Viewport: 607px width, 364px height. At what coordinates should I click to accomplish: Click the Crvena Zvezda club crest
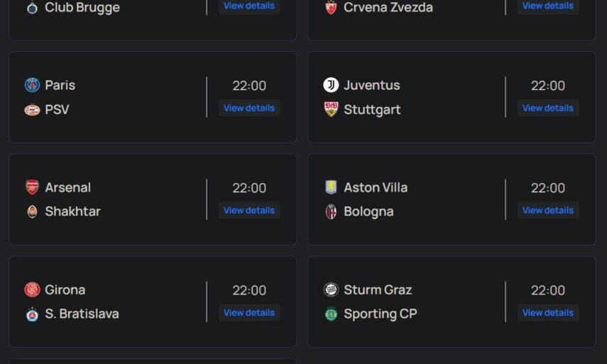click(331, 8)
